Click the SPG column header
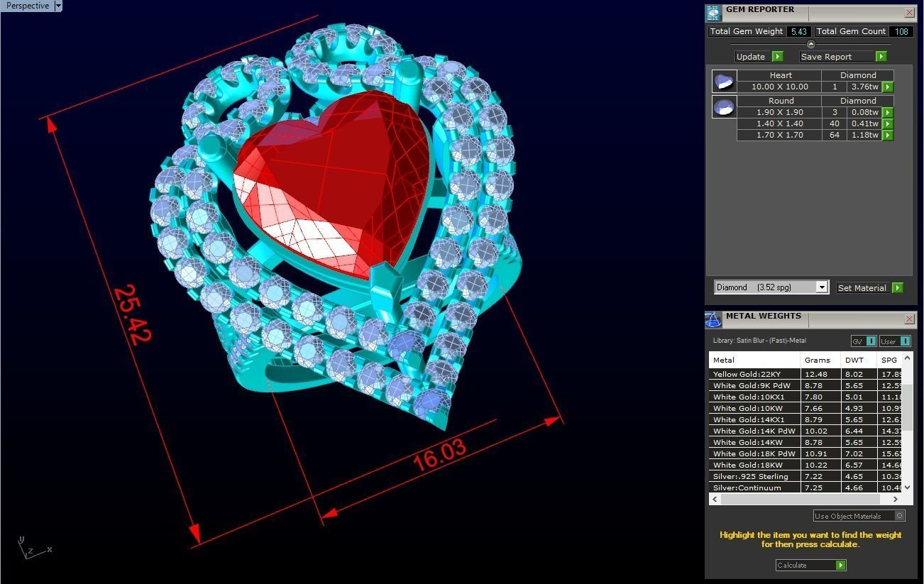Viewport: 924px width, 584px height. pyautogui.click(x=889, y=360)
